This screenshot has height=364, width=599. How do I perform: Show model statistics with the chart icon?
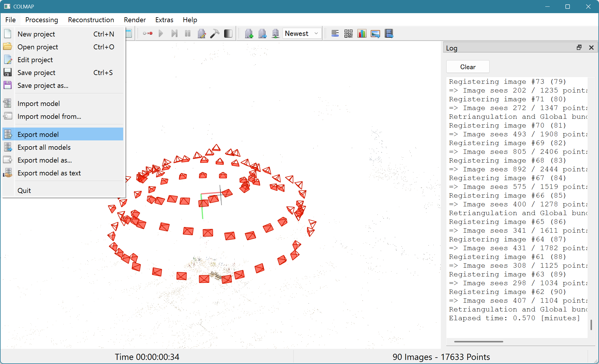[362, 33]
